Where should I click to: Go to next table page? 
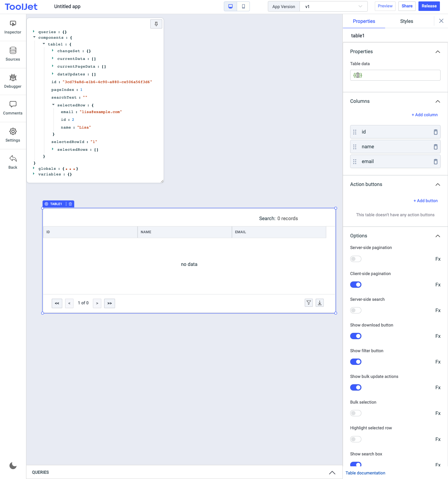coord(97,303)
